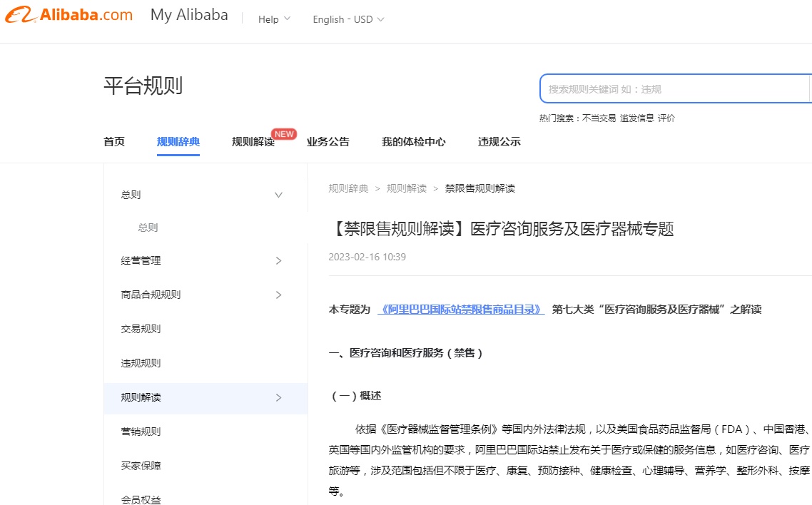Expand 商品合规规则 sidebar chevron
This screenshot has width=812, height=505.
pyautogui.click(x=278, y=295)
